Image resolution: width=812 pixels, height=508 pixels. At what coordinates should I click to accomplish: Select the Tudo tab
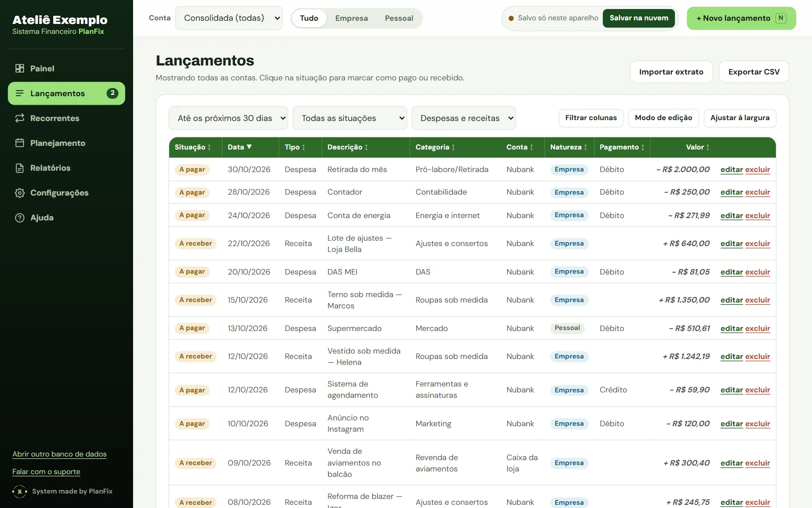point(309,18)
